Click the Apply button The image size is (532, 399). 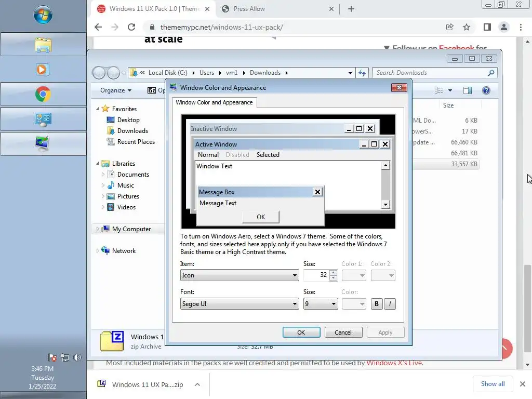coord(385,332)
